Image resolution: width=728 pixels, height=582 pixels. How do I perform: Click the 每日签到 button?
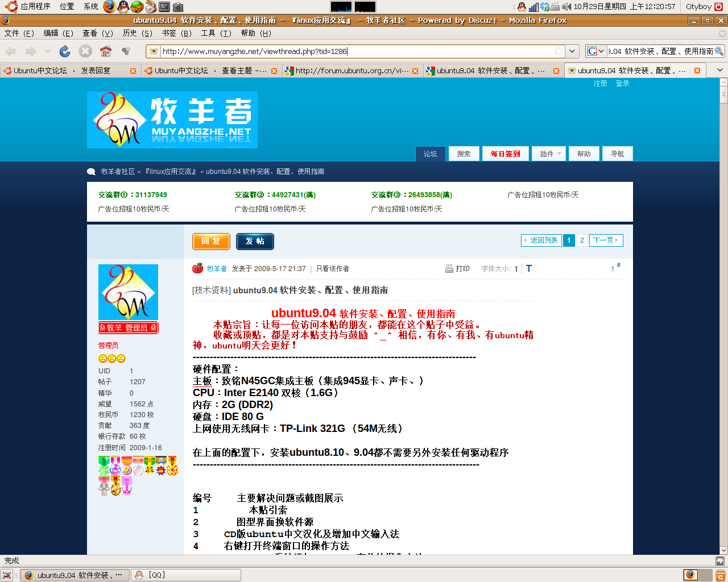[x=505, y=153]
